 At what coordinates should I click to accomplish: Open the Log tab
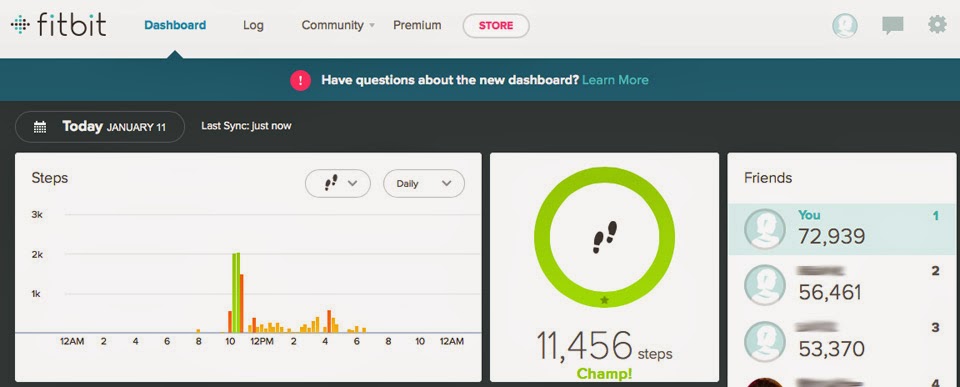click(253, 26)
